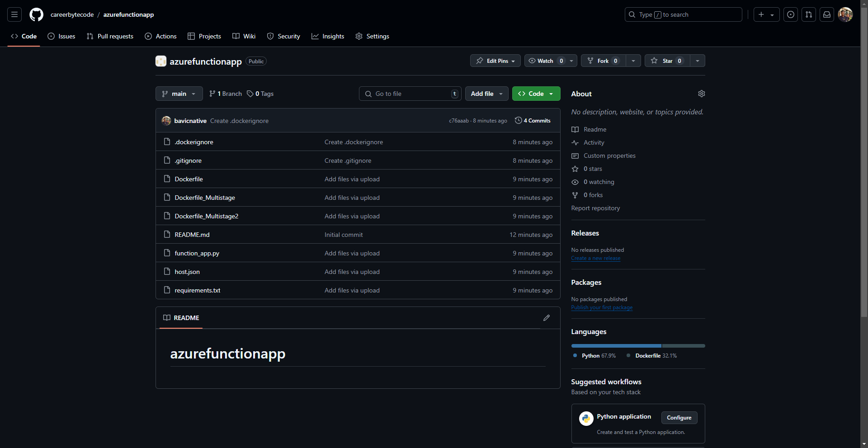
Task: Open the README.md file
Action: (192, 235)
